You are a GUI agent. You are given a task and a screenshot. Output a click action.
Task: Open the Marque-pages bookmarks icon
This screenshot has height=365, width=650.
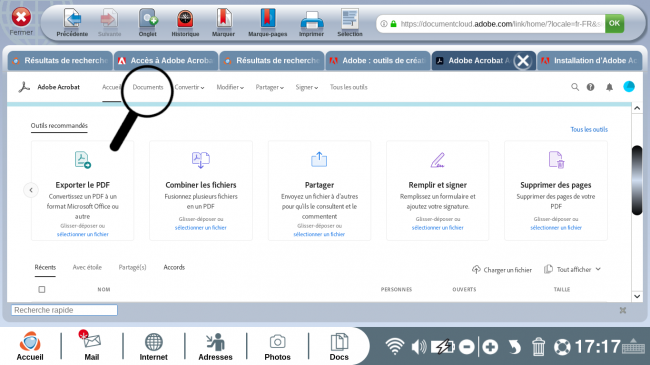tap(267, 19)
